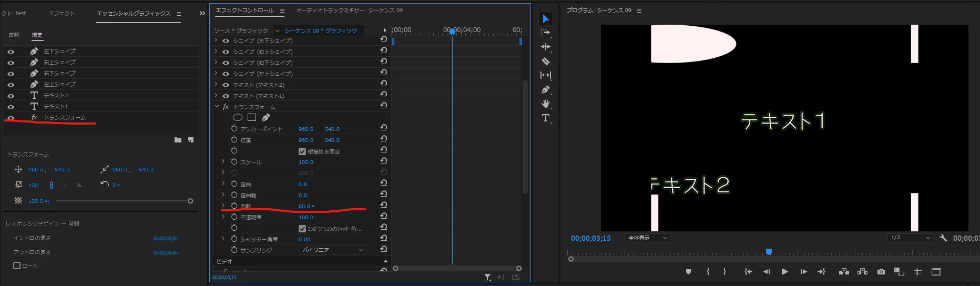Toggle visibility of テキスト (テキスト1) in Effect Controls
This screenshot has width=980, height=286.
point(226,96)
